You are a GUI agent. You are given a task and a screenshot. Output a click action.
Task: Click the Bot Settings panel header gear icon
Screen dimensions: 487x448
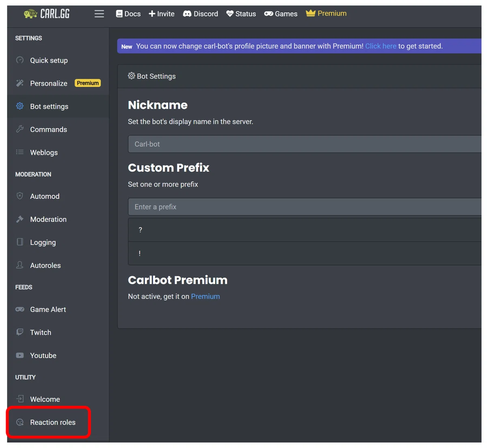pos(131,76)
